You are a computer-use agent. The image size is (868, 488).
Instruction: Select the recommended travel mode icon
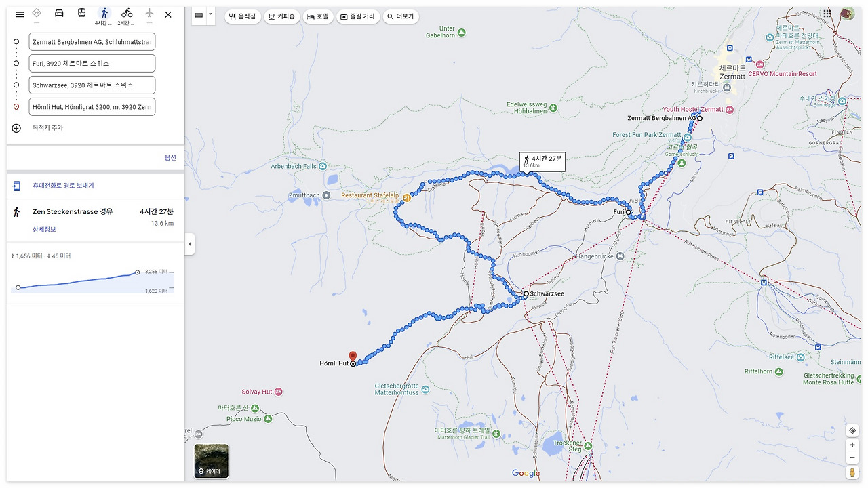point(37,14)
